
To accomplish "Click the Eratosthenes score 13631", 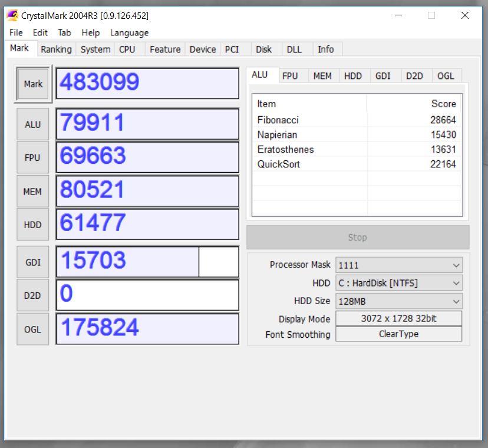I will click(443, 150).
